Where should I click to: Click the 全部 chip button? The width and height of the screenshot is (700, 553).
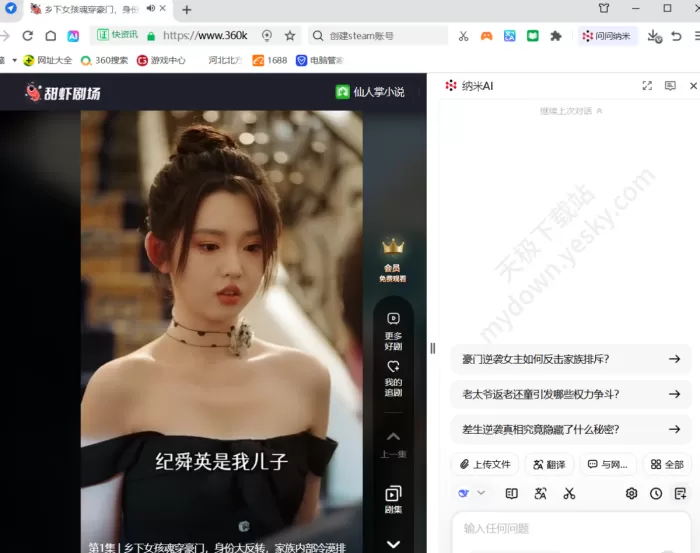(667, 465)
